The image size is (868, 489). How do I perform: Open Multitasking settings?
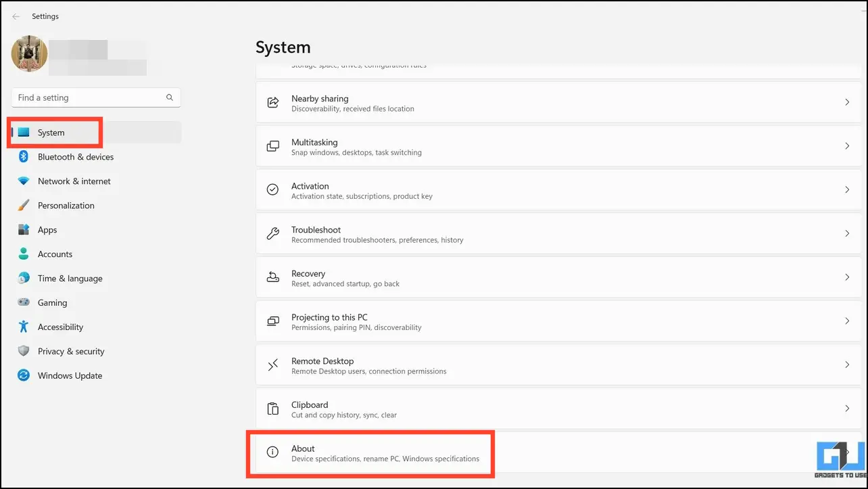point(558,146)
